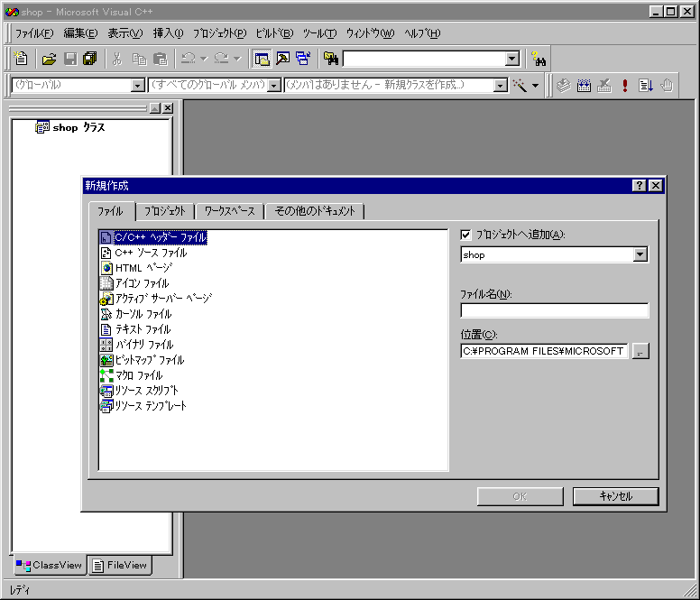Select マクロ ファイル in the list
This screenshot has height=600, width=700.
point(132,375)
